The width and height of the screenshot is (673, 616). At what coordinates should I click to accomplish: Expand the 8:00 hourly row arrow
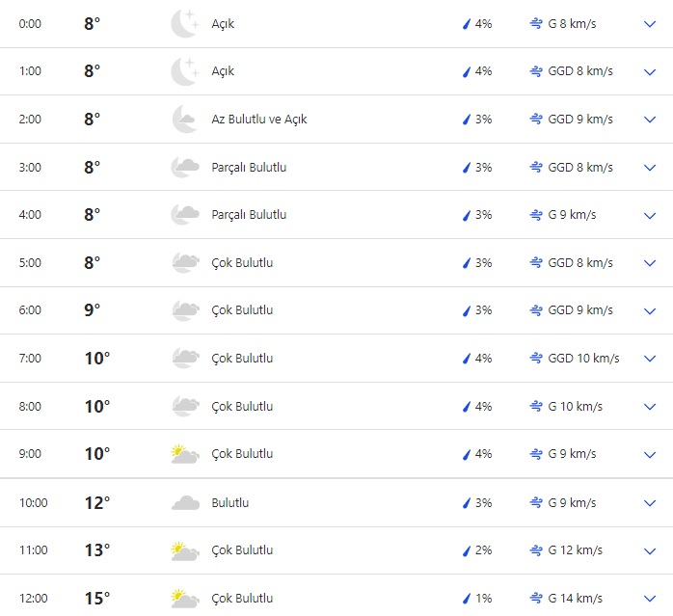pyautogui.click(x=649, y=407)
